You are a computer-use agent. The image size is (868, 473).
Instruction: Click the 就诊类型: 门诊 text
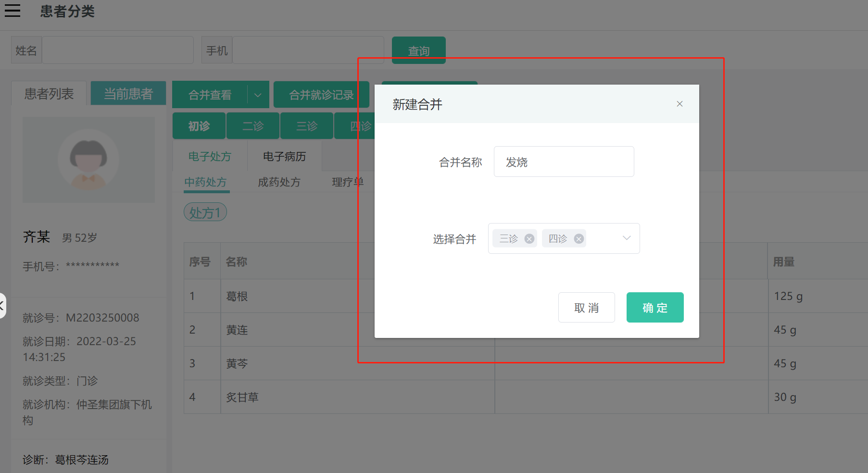(60, 381)
